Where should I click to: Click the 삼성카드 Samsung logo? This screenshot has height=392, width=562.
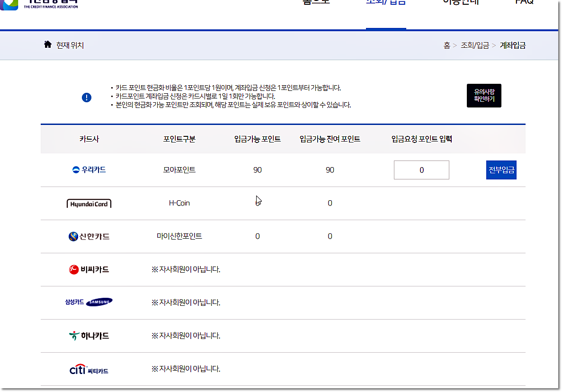(89, 302)
